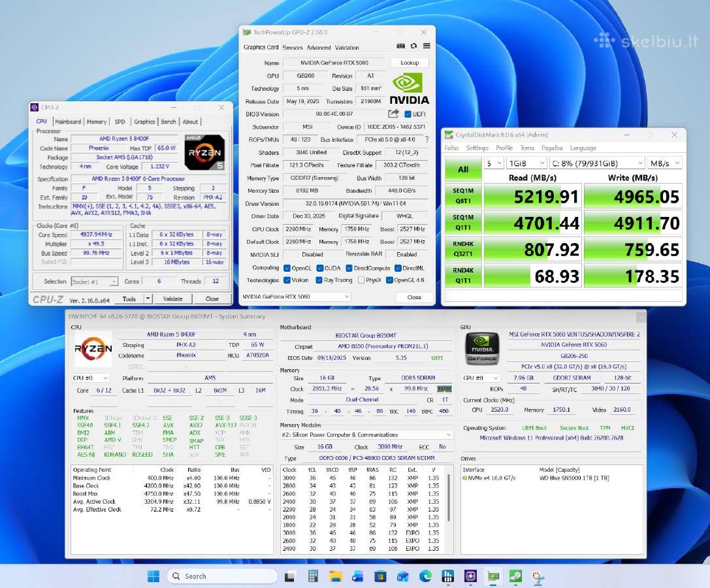
Task: Toggle the OpenGL 4.6 checkbox
Action: click(x=389, y=280)
